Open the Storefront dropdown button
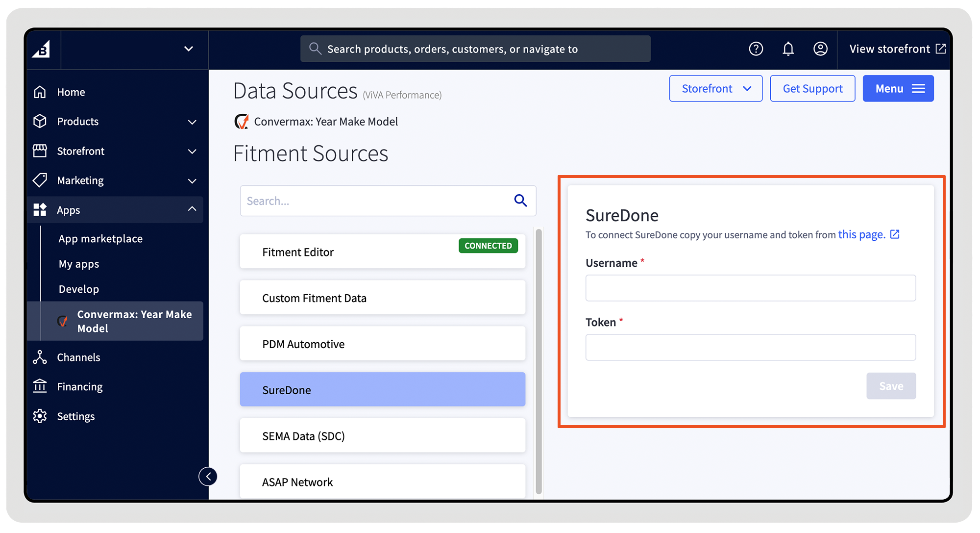 [715, 89]
